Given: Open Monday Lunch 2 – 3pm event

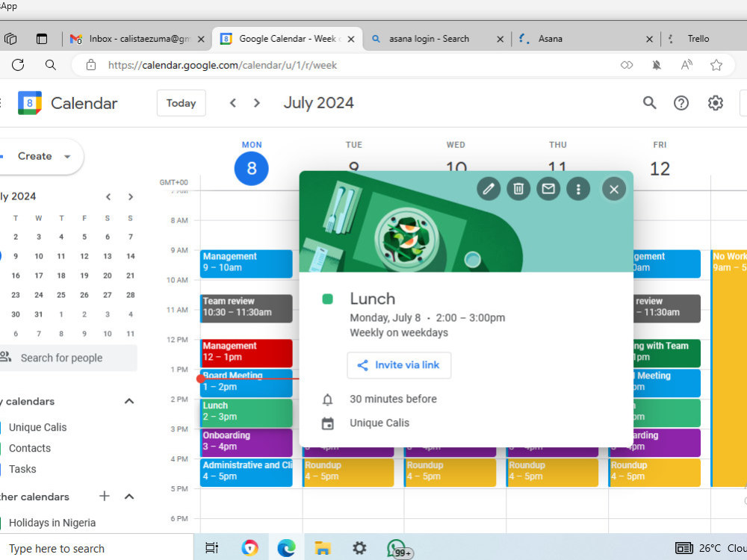Looking at the screenshot, I should point(247,413).
